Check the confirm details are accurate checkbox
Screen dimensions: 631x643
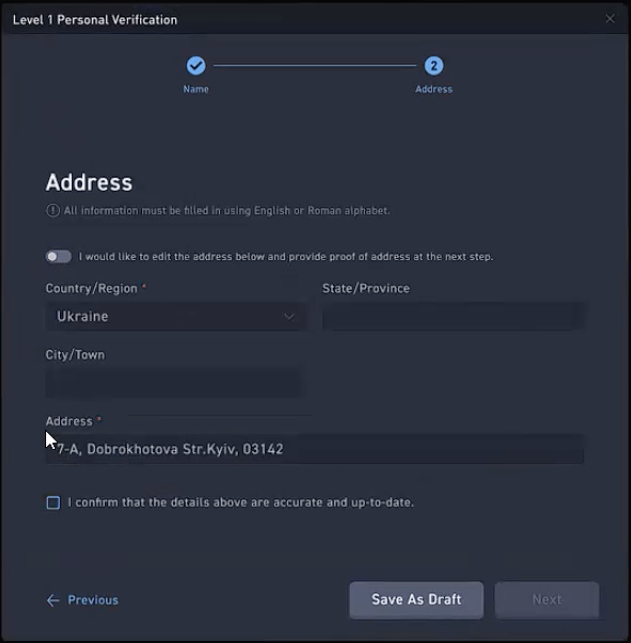[x=53, y=502]
